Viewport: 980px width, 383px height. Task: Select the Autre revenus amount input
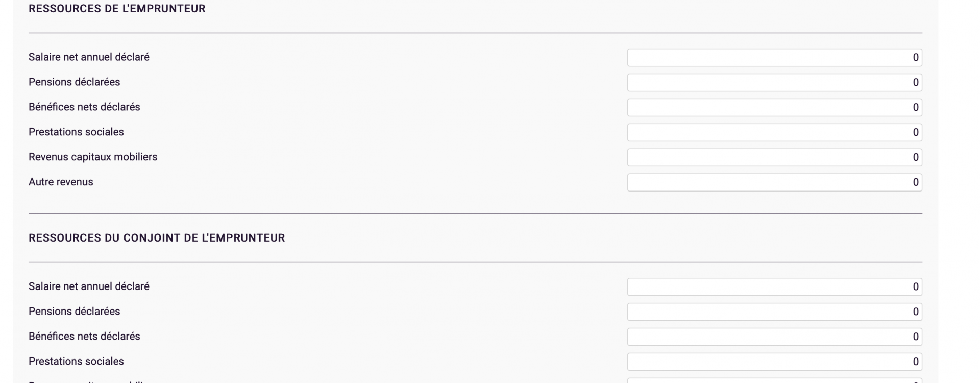(774, 183)
